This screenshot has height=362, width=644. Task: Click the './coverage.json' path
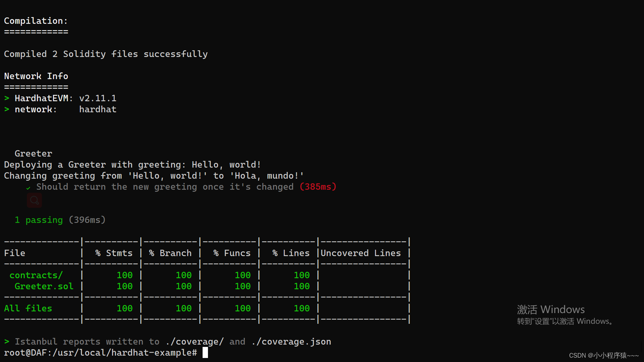[291, 342]
